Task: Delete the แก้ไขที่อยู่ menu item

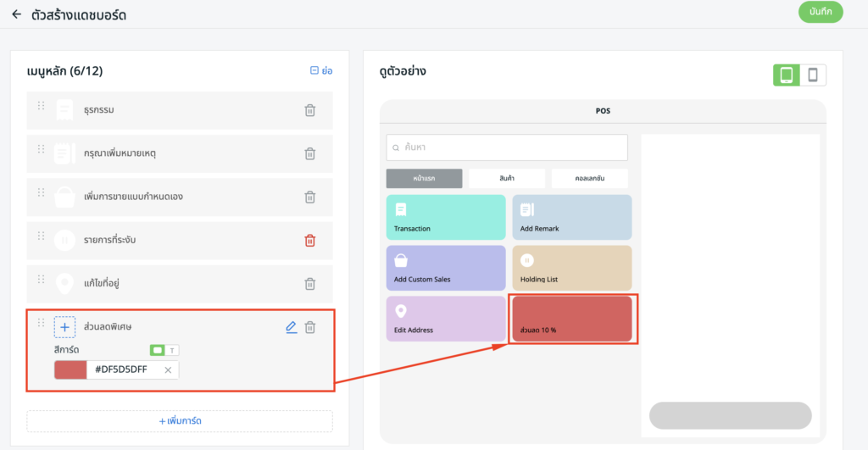Action: 310,284
